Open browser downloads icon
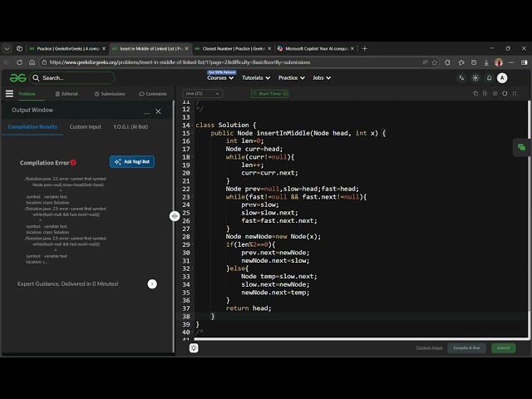Screen dimensions: 532x399 point(486,62)
